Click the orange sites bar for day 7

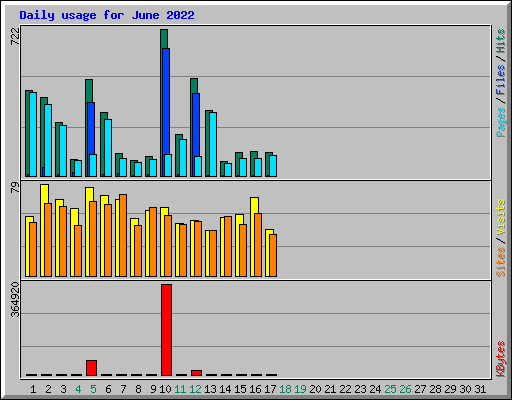tap(123, 235)
